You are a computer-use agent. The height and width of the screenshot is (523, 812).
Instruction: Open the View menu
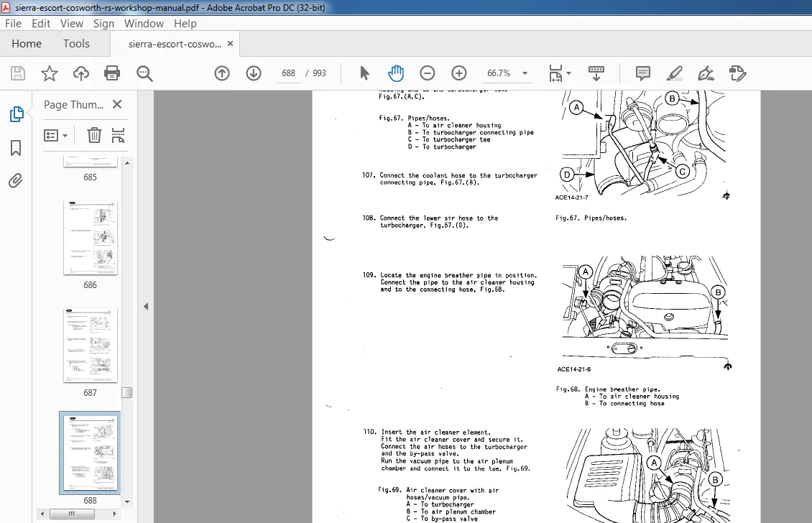coord(71,23)
